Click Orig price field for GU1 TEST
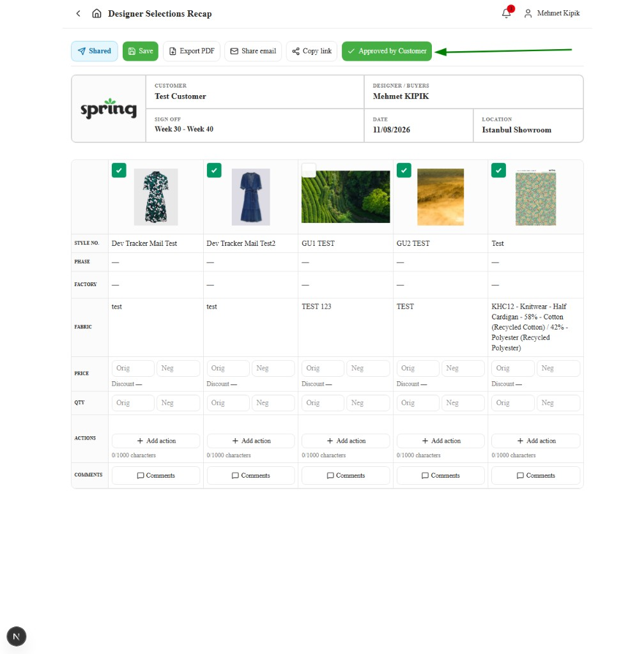 tap(323, 369)
